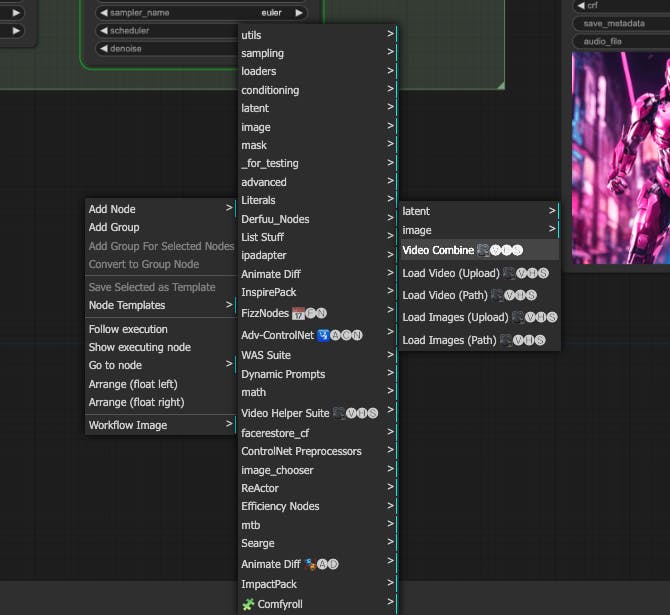Open the ipadapter submenu
Viewport: 670px width, 615px height.
coord(317,255)
